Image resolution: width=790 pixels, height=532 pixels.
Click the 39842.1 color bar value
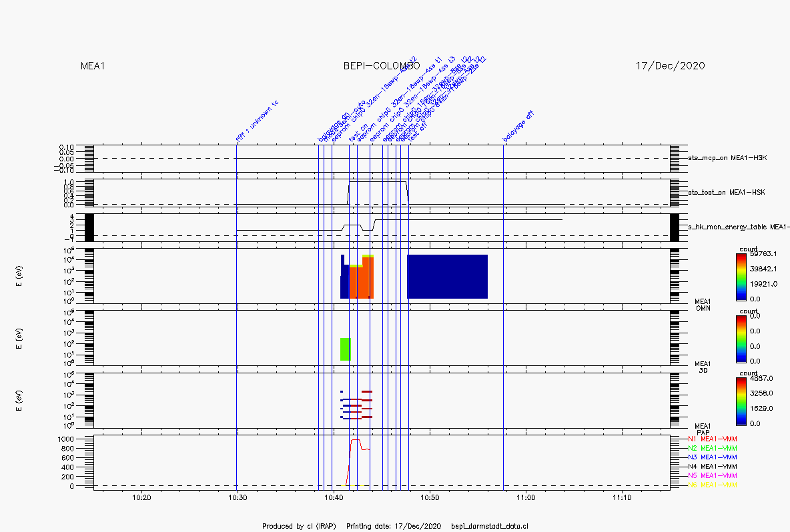(x=763, y=269)
